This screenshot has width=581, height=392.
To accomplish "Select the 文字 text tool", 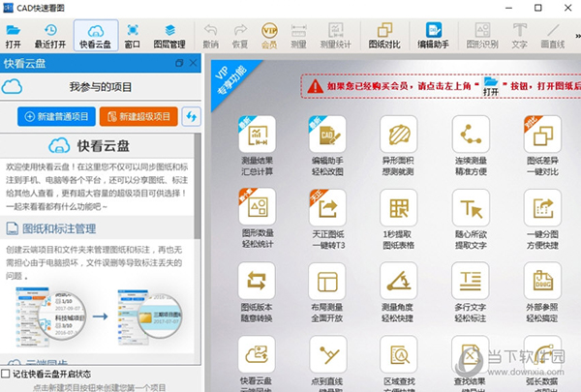I will pos(519,36).
